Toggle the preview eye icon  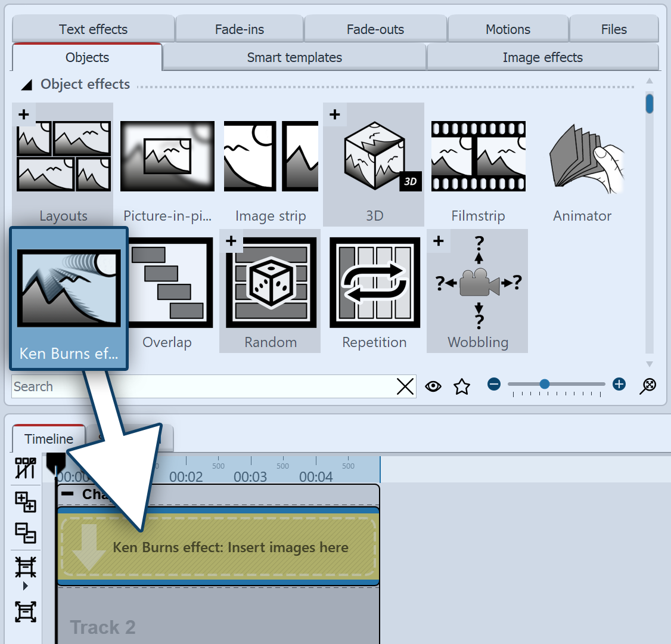click(433, 386)
